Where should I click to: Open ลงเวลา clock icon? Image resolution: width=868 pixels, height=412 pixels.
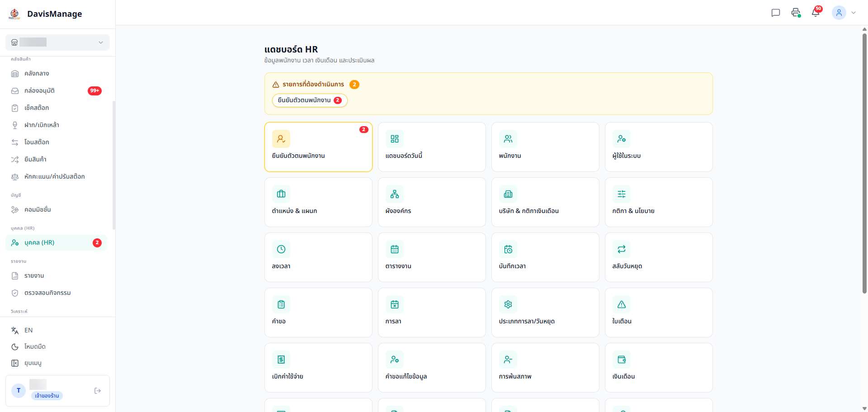tap(281, 249)
